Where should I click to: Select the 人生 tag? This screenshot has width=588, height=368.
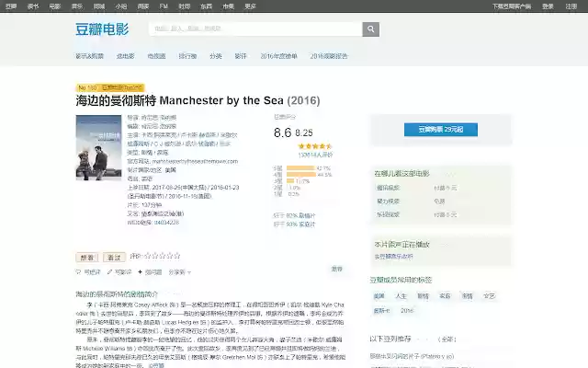[x=401, y=296]
